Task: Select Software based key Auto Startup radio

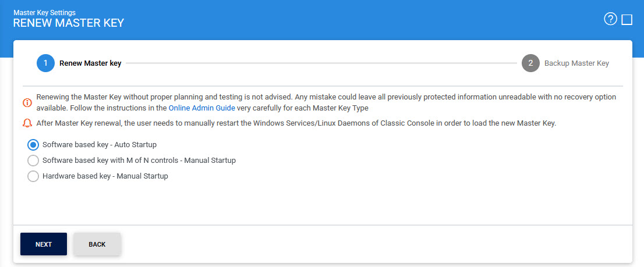Action: 33,144
